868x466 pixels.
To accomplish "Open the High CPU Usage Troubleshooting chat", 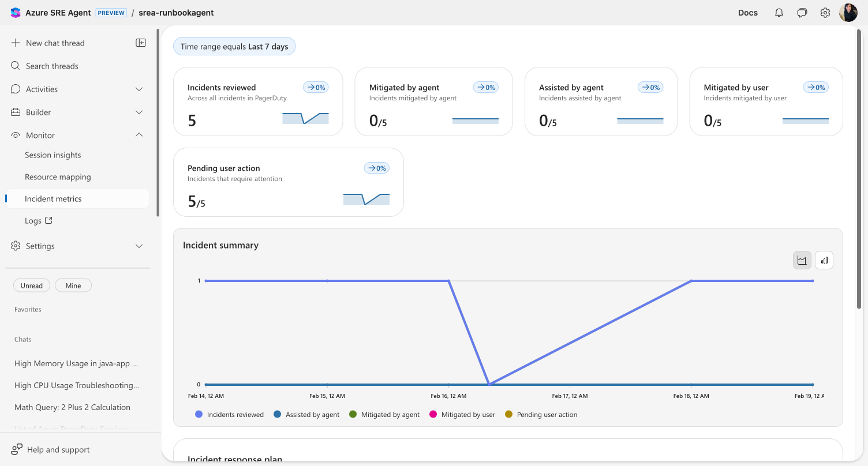I will point(76,385).
